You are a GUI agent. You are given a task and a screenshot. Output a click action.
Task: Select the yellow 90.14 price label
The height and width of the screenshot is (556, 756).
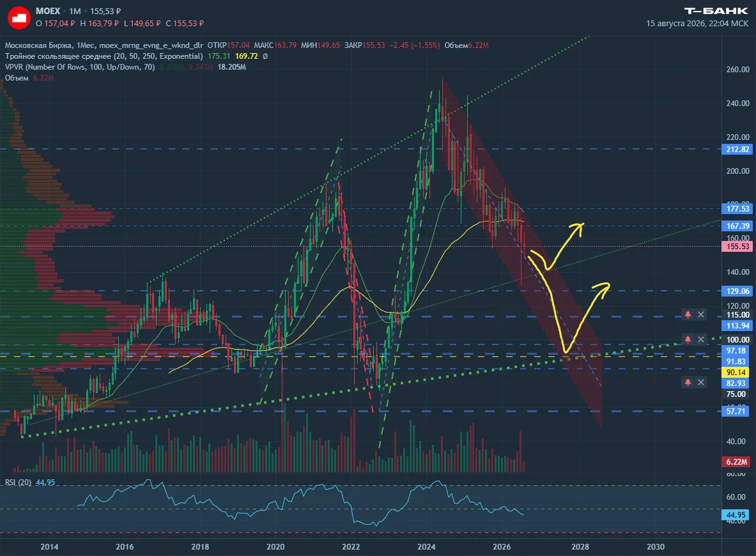coord(736,373)
